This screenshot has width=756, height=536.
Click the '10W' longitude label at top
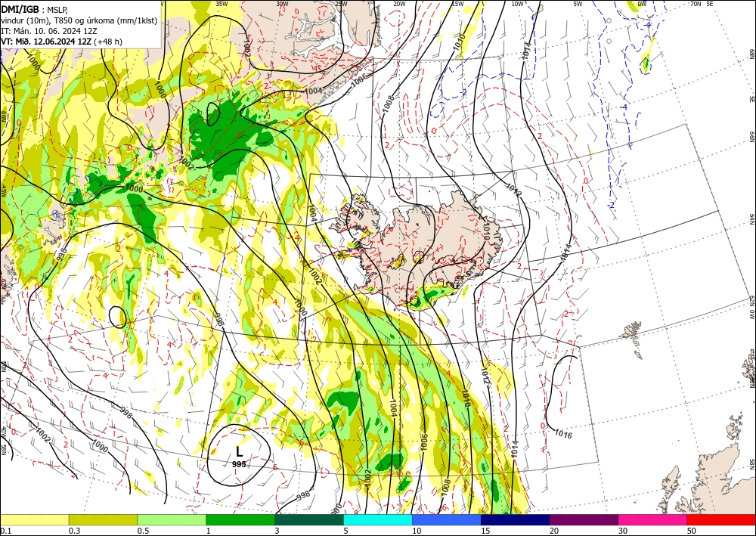(517, 4)
